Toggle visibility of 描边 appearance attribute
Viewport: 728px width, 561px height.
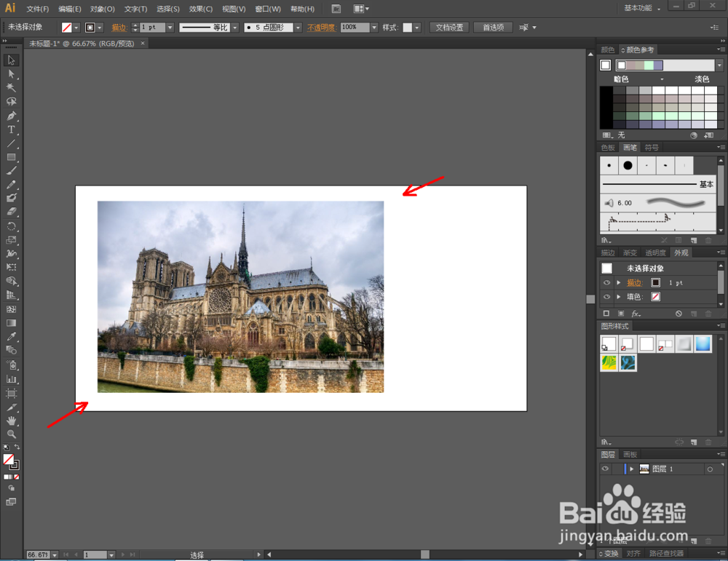606,282
